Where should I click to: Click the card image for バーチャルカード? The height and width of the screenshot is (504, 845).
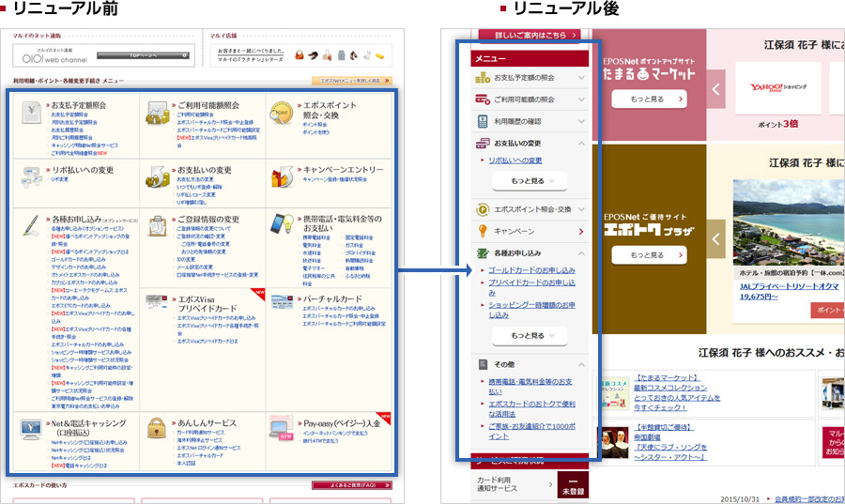tap(282, 301)
